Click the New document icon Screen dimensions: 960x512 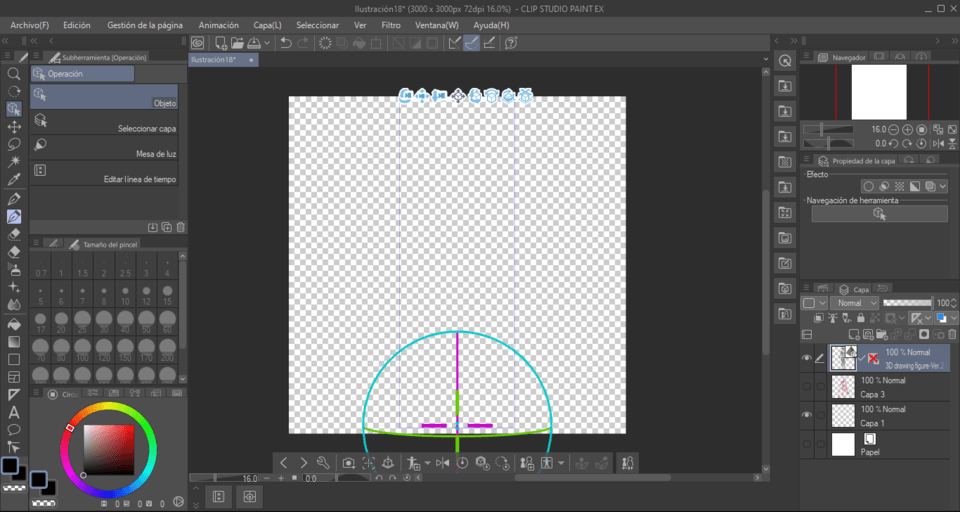click(220, 43)
